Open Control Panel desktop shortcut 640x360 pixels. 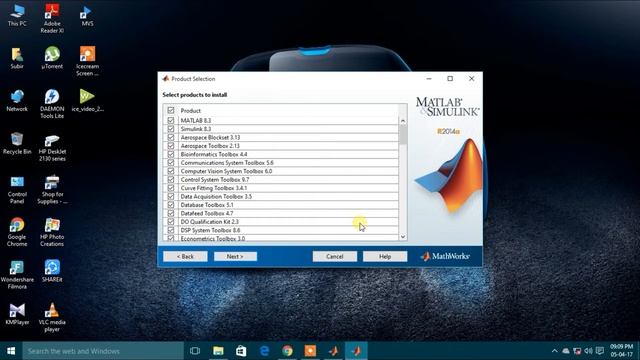click(17, 189)
